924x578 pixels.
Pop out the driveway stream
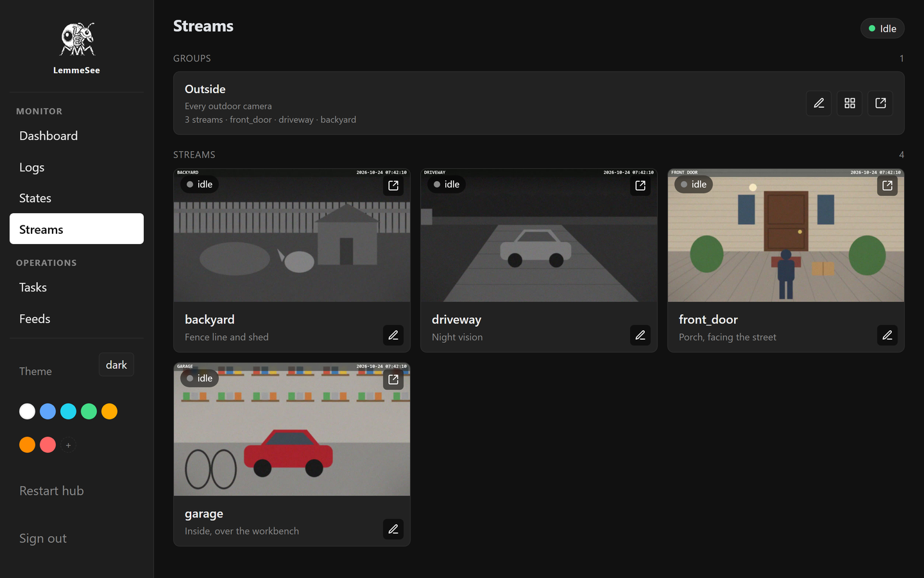click(x=640, y=186)
